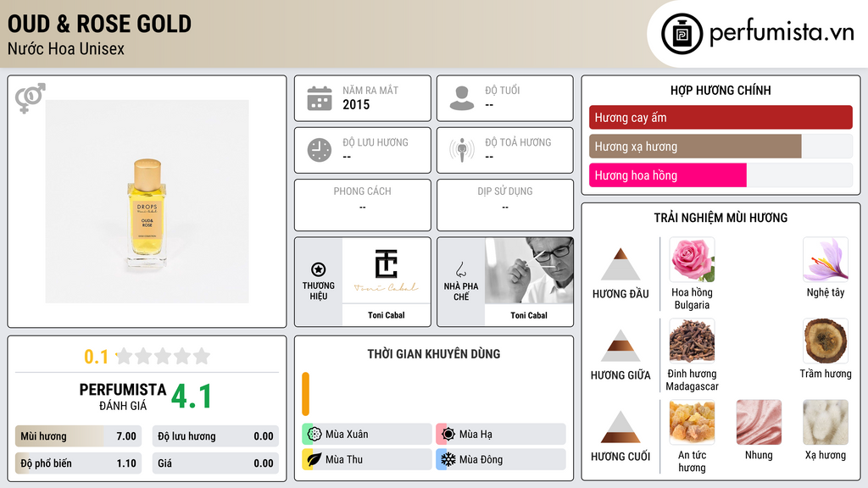
Task: Click the Toni Cabal perfumer portrait
Action: (x=529, y=270)
